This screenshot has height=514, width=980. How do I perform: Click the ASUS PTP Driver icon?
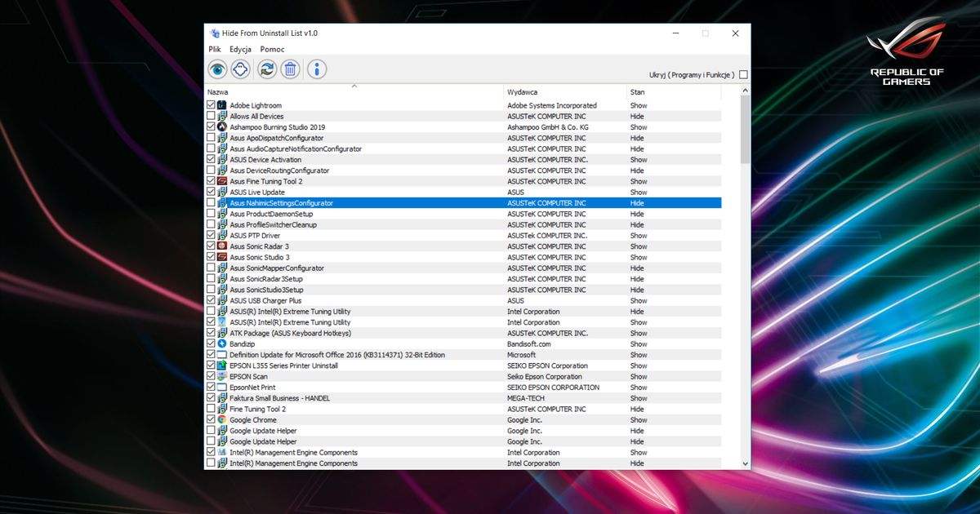[x=222, y=236]
